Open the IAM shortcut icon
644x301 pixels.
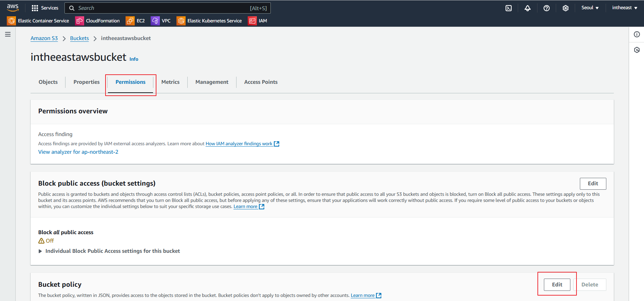(252, 21)
